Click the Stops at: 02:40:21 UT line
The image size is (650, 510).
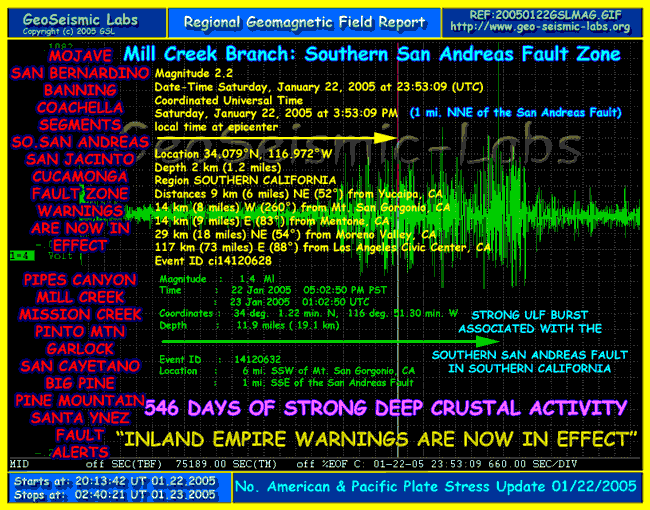[x=115, y=495]
